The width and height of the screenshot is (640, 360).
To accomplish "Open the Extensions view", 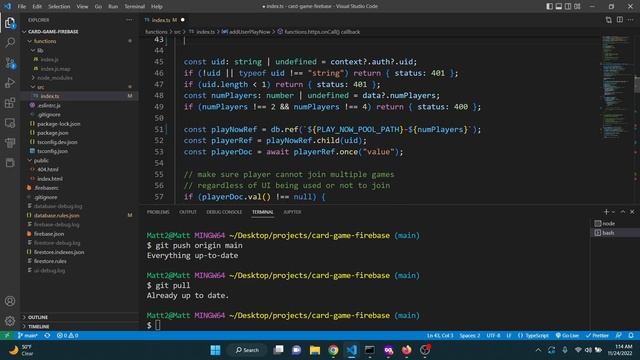I will pos(10,103).
